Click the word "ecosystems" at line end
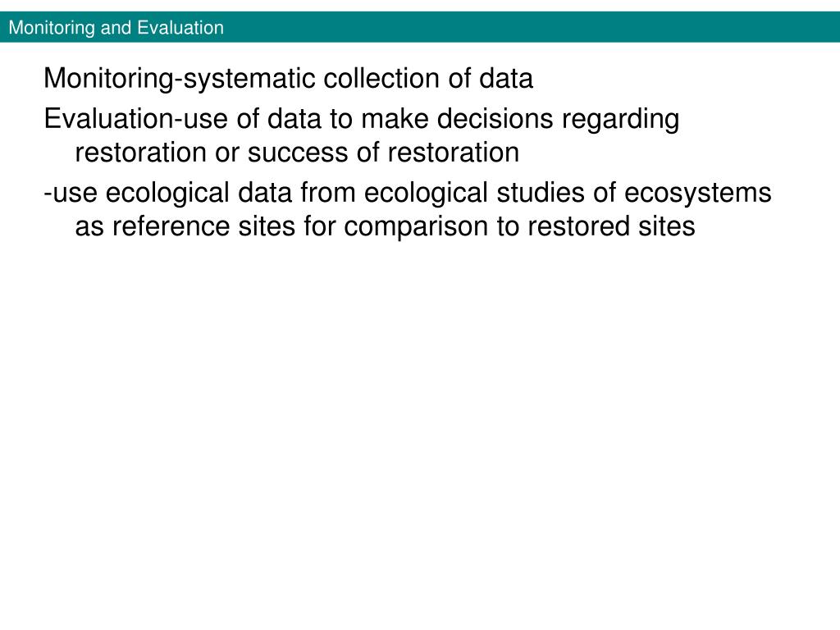 [697, 194]
